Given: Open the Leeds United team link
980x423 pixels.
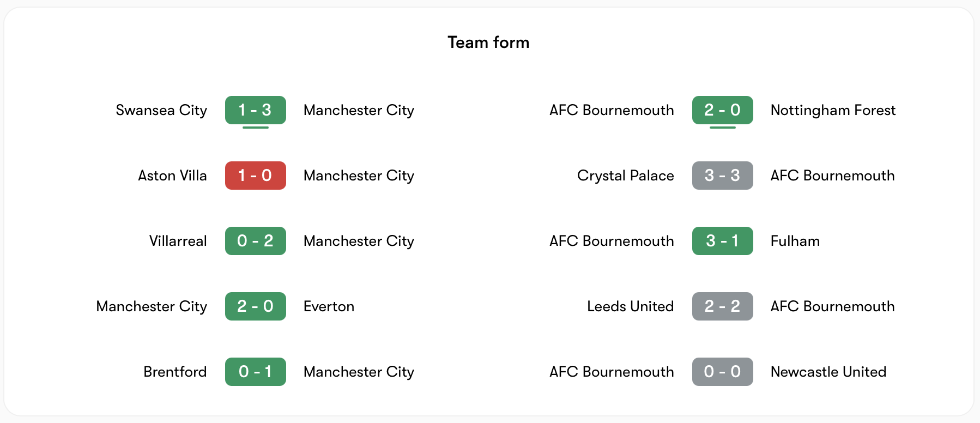Looking at the screenshot, I should pyautogui.click(x=630, y=306).
